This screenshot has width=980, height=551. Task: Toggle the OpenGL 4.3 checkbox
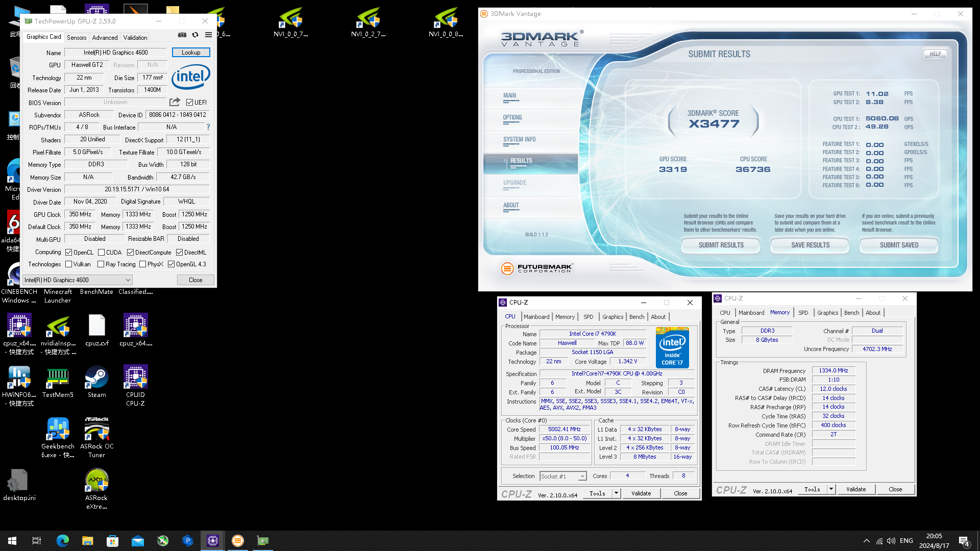(171, 264)
